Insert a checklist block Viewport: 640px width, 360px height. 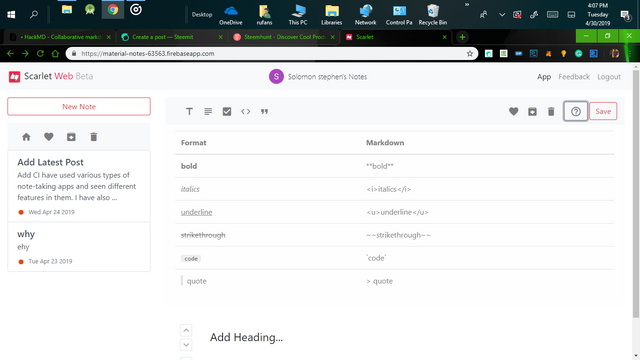227,111
